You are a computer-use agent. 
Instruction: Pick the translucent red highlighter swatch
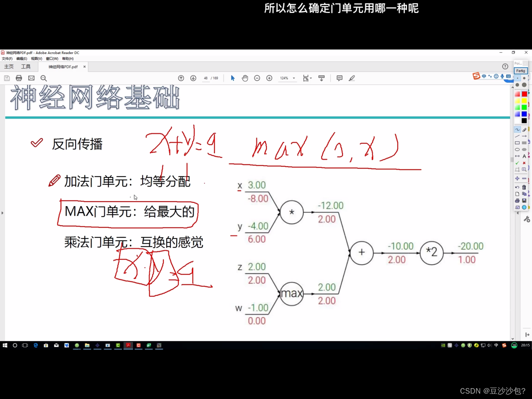(x=517, y=94)
